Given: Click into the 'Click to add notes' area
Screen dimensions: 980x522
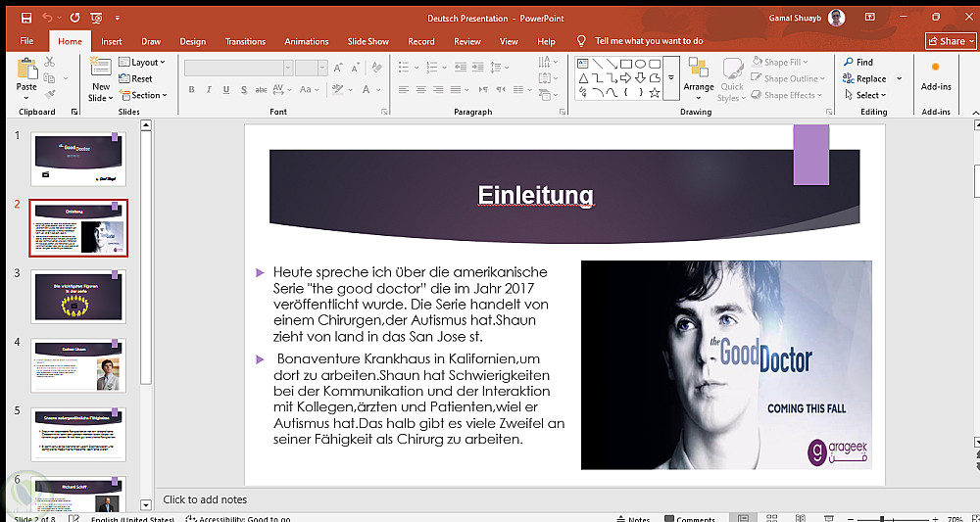Looking at the screenshot, I should pyautogui.click(x=205, y=499).
